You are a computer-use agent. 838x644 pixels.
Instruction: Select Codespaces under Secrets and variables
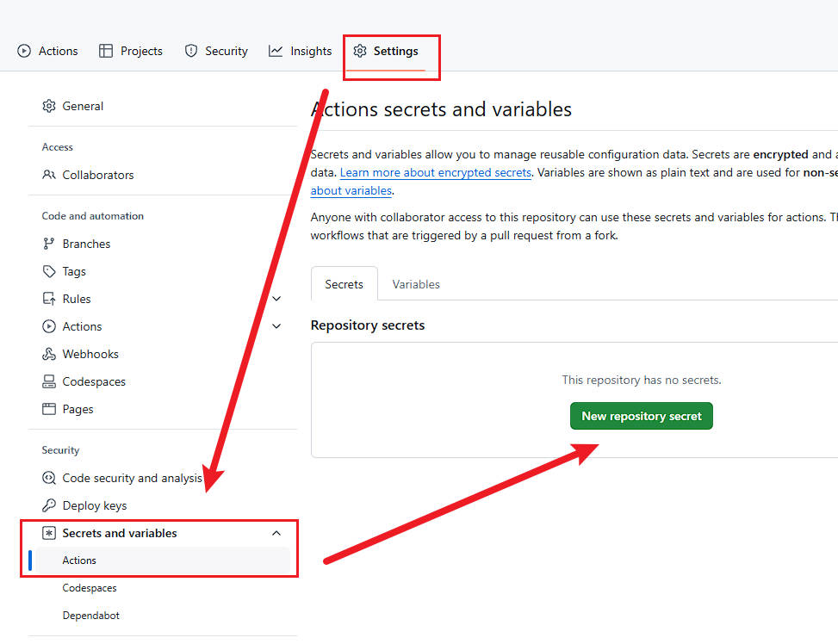click(x=90, y=588)
